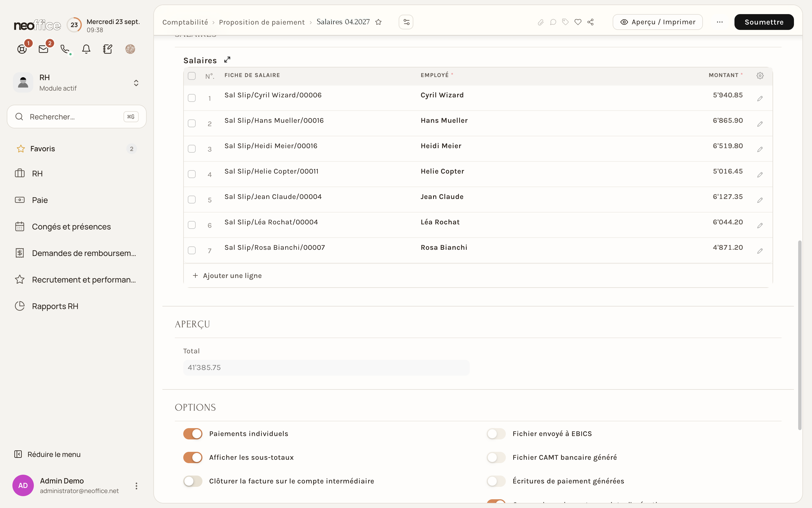Open the RH module switcher dropdown
812x508 pixels.
point(136,83)
